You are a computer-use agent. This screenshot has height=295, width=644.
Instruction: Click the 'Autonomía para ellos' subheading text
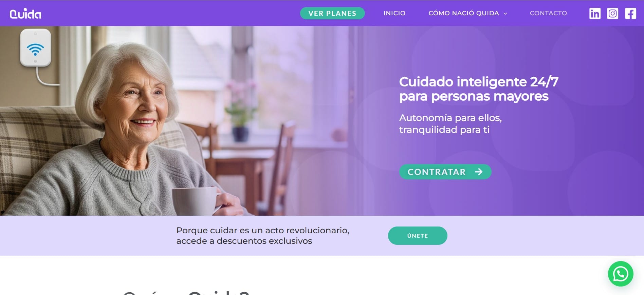(450, 118)
